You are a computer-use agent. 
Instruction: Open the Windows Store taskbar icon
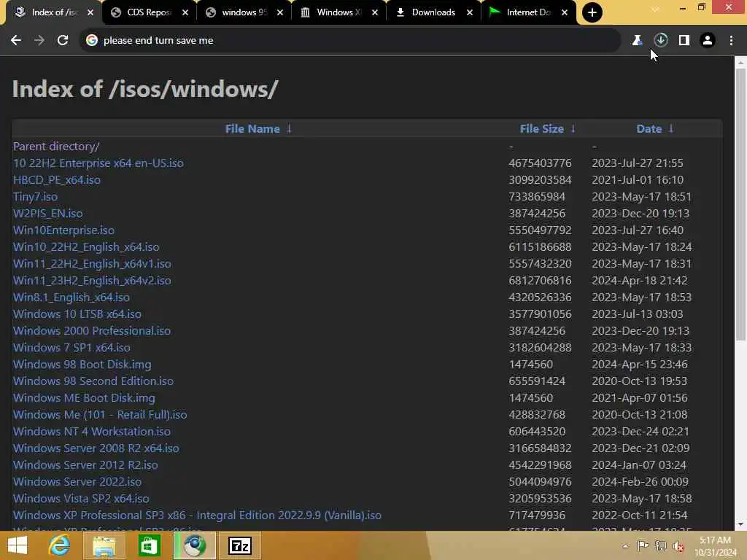[149, 545]
